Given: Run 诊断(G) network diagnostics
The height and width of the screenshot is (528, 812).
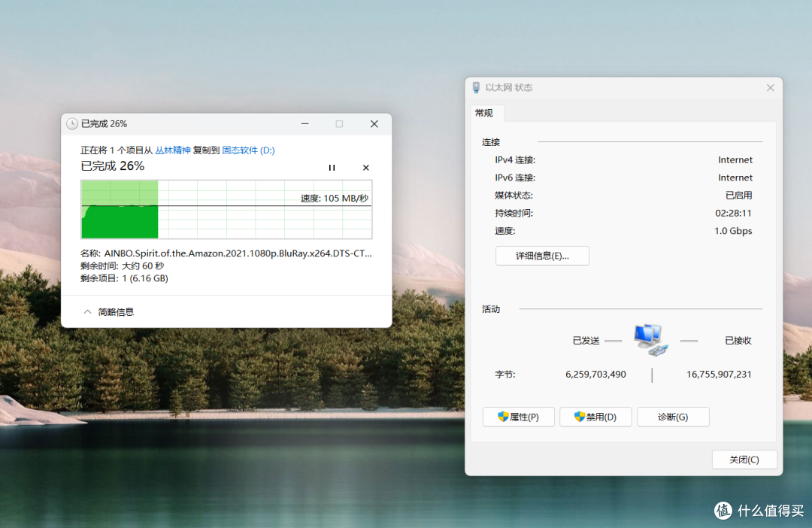Looking at the screenshot, I should (673, 417).
